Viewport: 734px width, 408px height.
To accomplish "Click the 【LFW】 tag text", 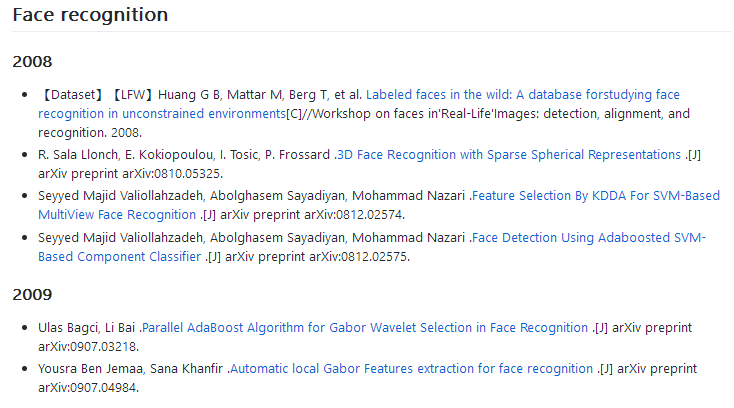I will pos(133,95).
